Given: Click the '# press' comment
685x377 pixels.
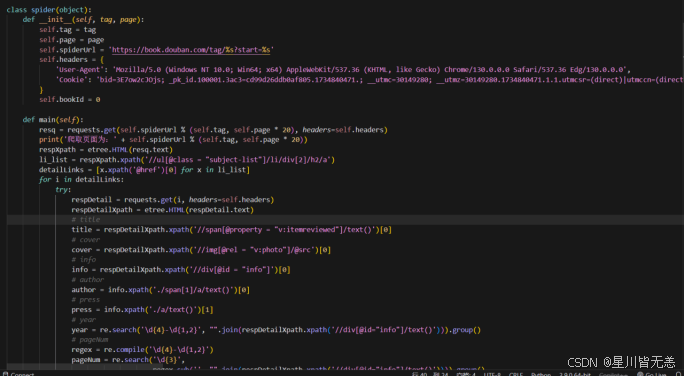Looking at the screenshot, I should (x=86, y=300).
